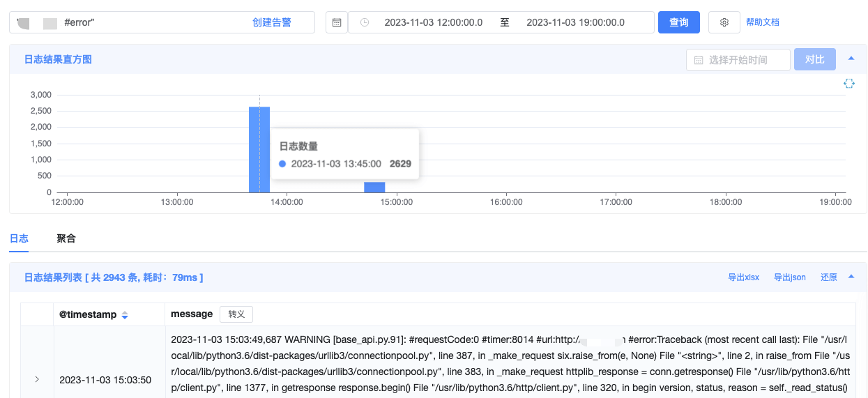This screenshot has width=868, height=398.
Task: Collapse the 日志结果列表 panel
Action: pyautogui.click(x=851, y=277)
